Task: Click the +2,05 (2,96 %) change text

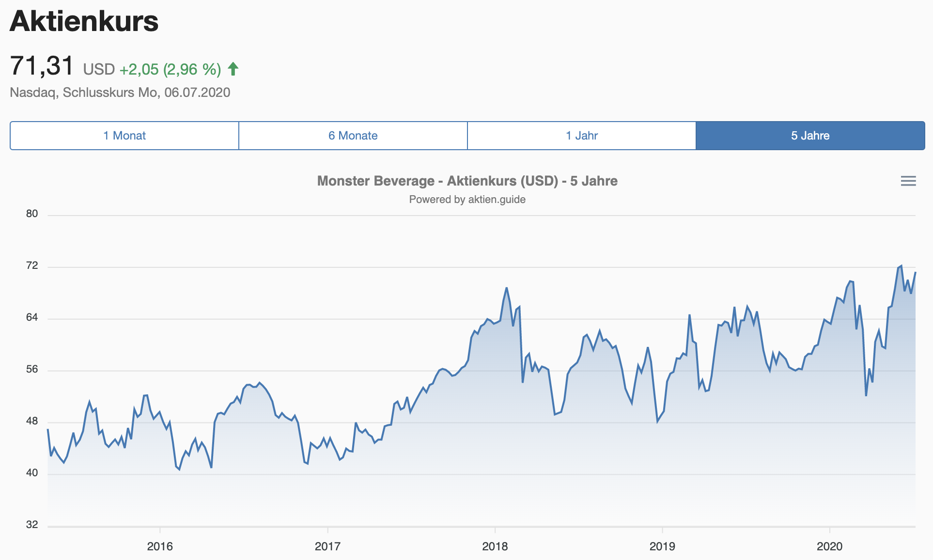Action: tap(170, 69)
